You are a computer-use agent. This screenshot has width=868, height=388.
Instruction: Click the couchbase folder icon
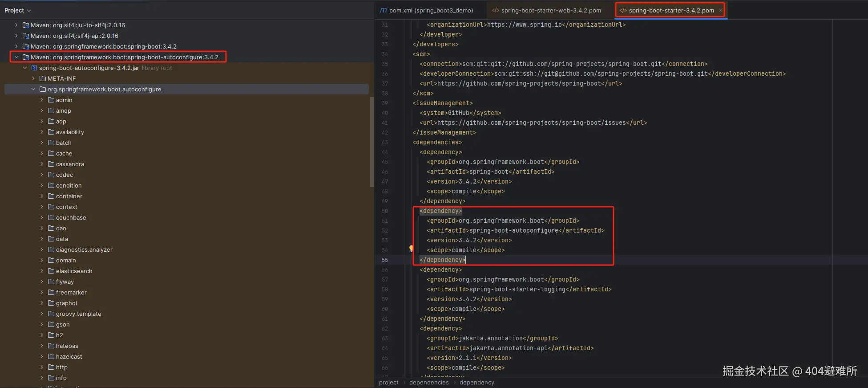tap(51, 217)
